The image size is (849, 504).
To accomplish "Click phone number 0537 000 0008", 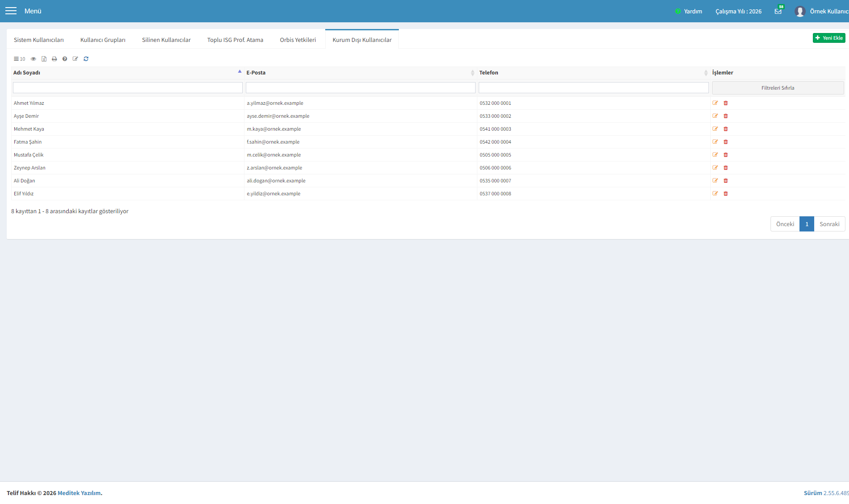I will pyautogui.click(x=495, y=194).
